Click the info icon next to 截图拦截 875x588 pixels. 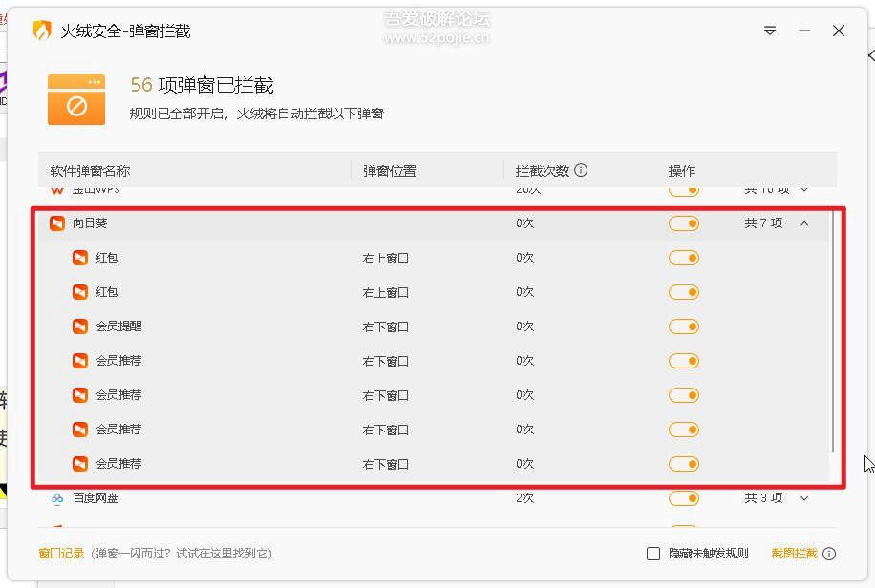coord(829,554)
